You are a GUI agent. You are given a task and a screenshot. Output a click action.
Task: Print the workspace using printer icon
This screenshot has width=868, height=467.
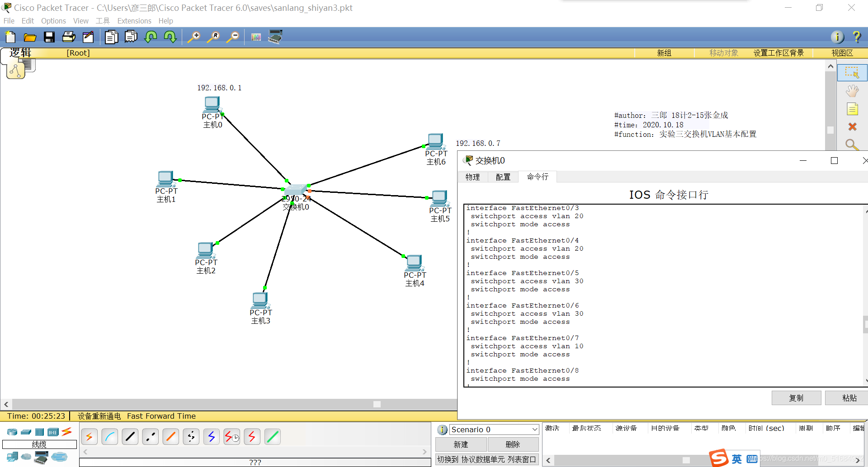(x=69, y=37)
